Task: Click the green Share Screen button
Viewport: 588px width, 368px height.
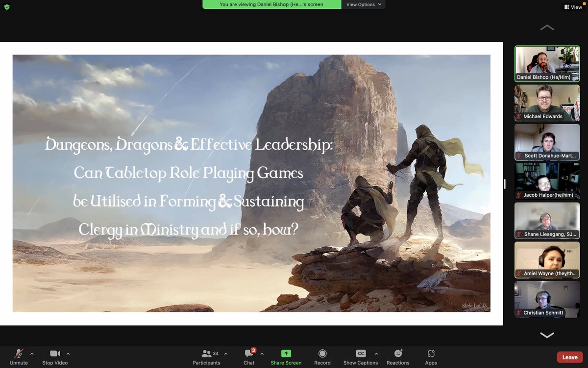Action: [x=286, y=357]
